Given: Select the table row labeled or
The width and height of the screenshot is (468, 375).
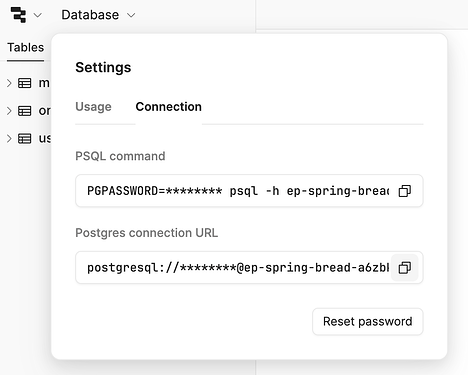Looking at the screenshot, I should (28, 111).
